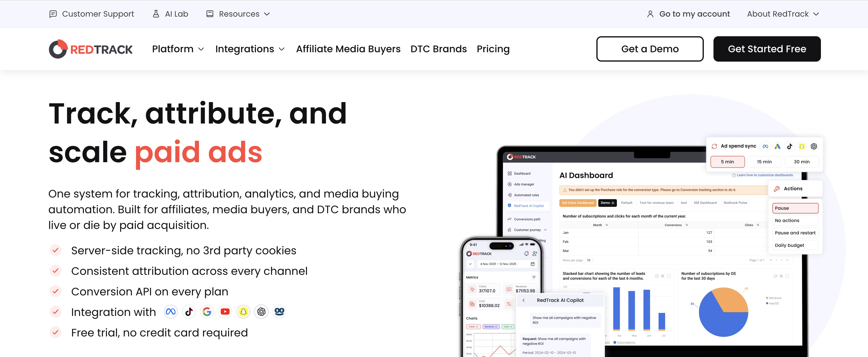Select the 30 min sync interval
Screen dimensions: 868x357
802,162
